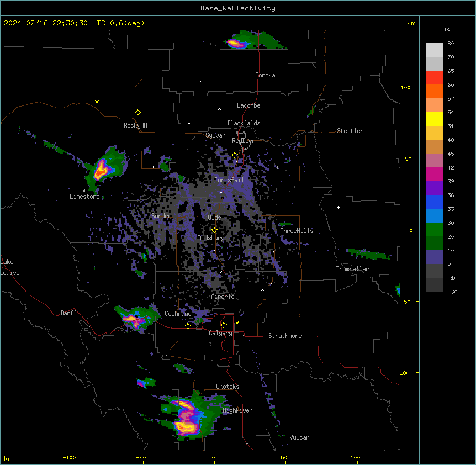Select the yellow diamond marker below Cochrane

(188, 326)
